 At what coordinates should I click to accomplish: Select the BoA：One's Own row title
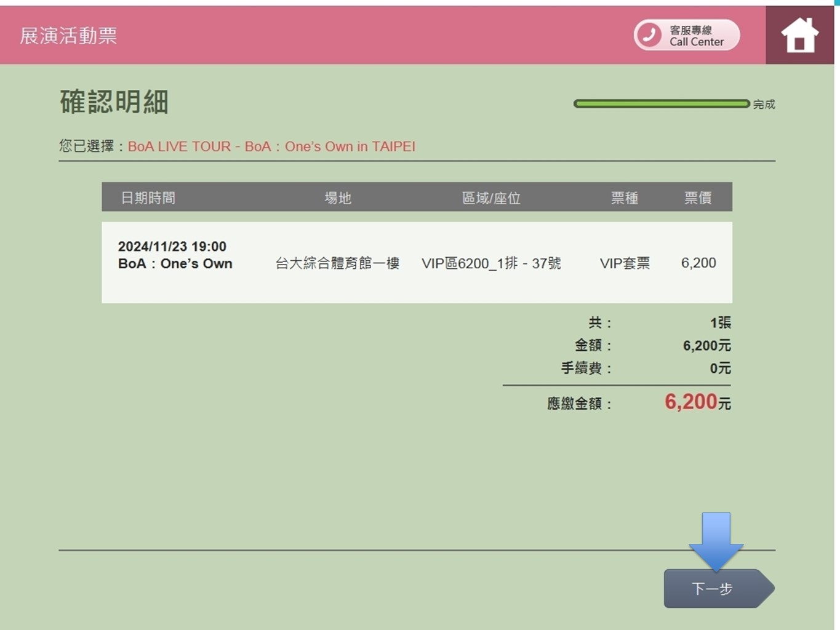[x=175, y=263]
